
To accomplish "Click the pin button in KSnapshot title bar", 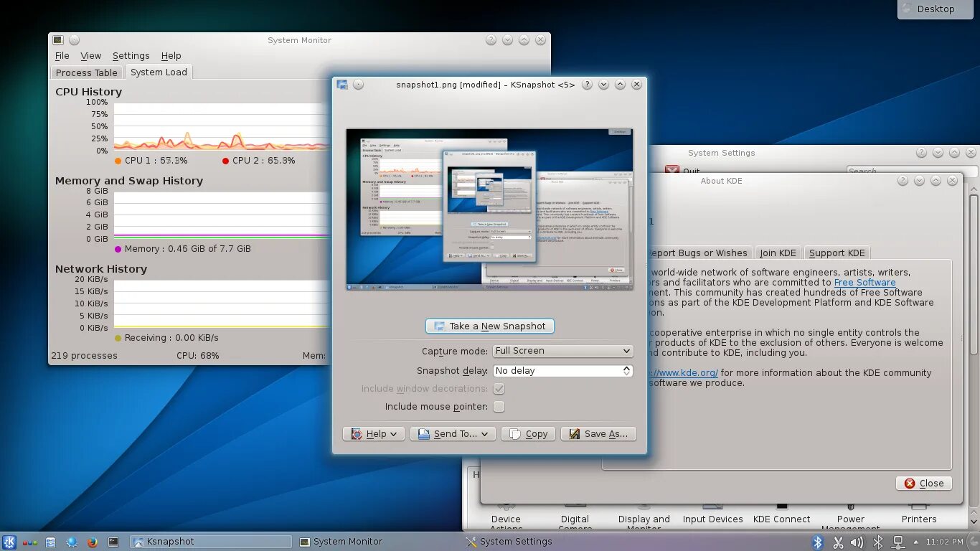I will coord(358,85).
